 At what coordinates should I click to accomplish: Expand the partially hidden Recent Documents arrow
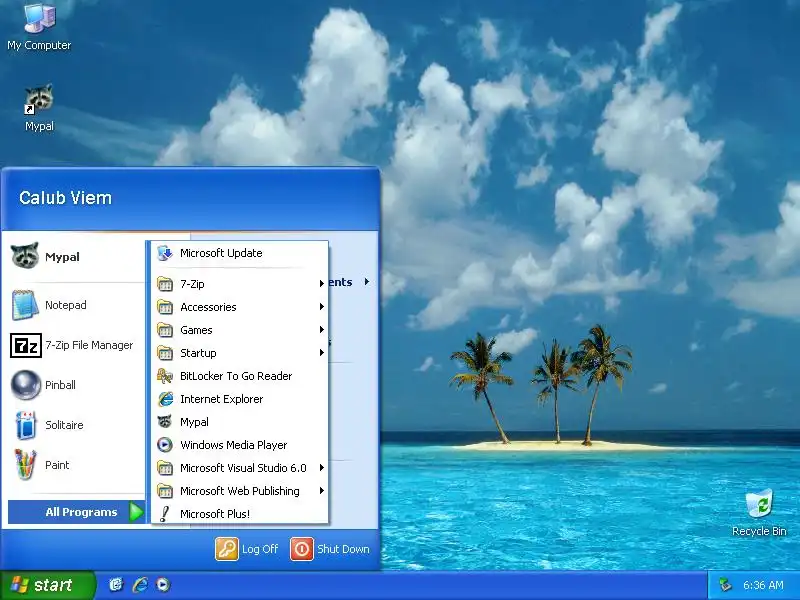pos(367,282)
